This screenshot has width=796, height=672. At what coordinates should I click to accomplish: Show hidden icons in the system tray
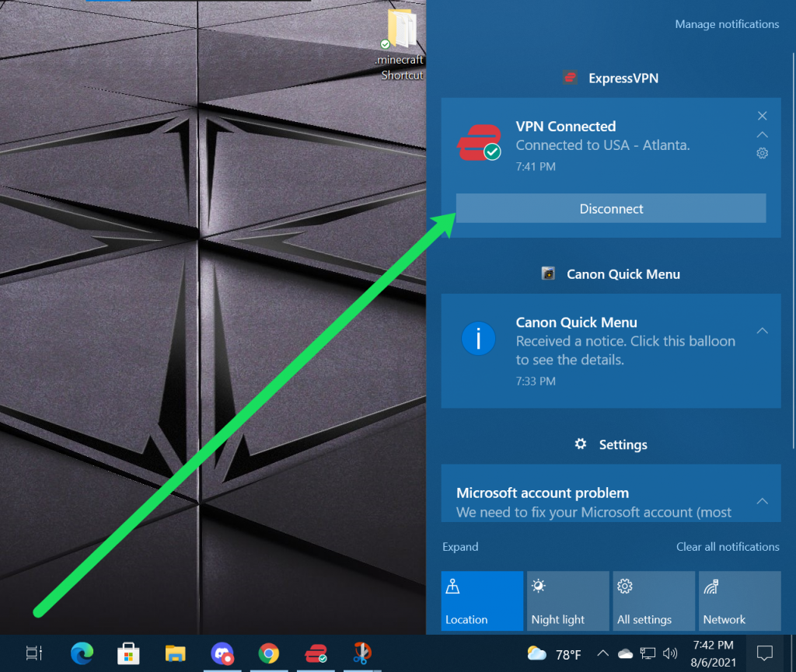click(x=603, y=653)
